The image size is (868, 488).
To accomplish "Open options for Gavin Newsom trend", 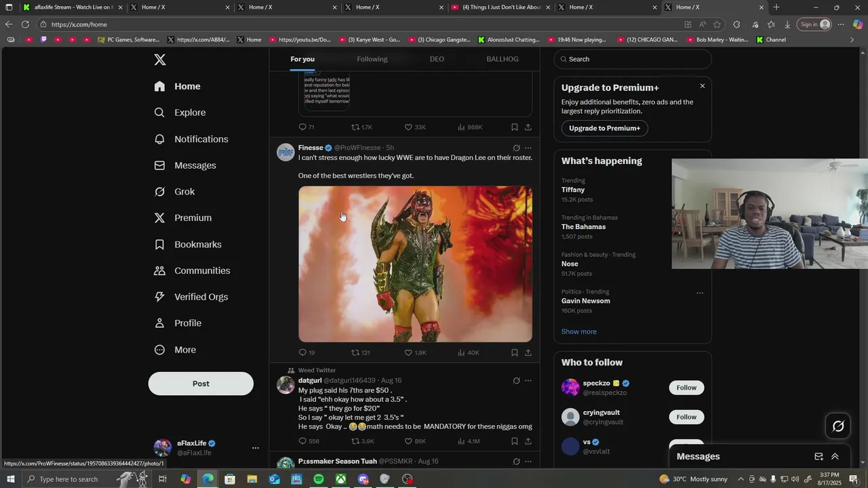I will pos(700,293).
